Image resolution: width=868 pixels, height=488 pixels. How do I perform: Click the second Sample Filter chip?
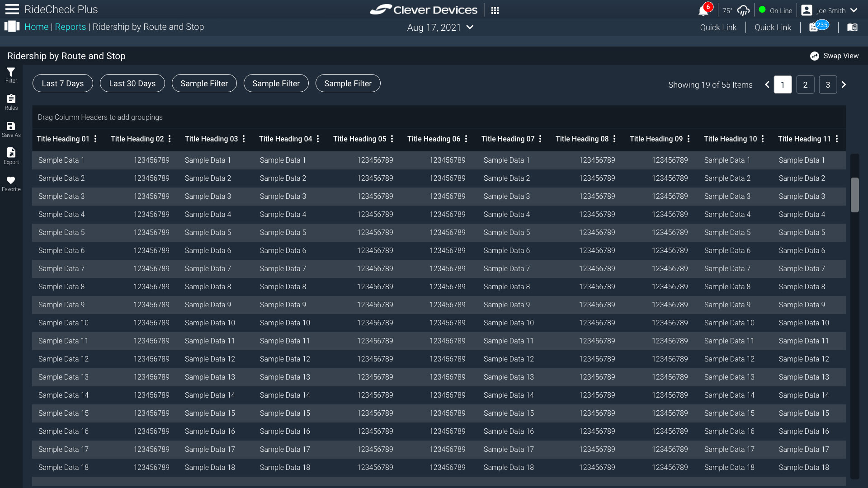276,83
